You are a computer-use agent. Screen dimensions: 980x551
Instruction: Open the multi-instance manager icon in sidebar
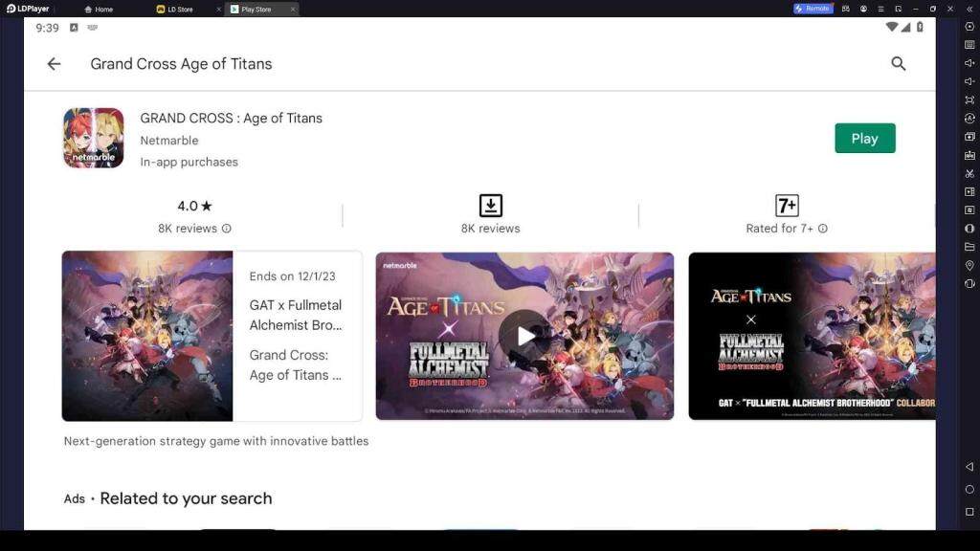969,136
